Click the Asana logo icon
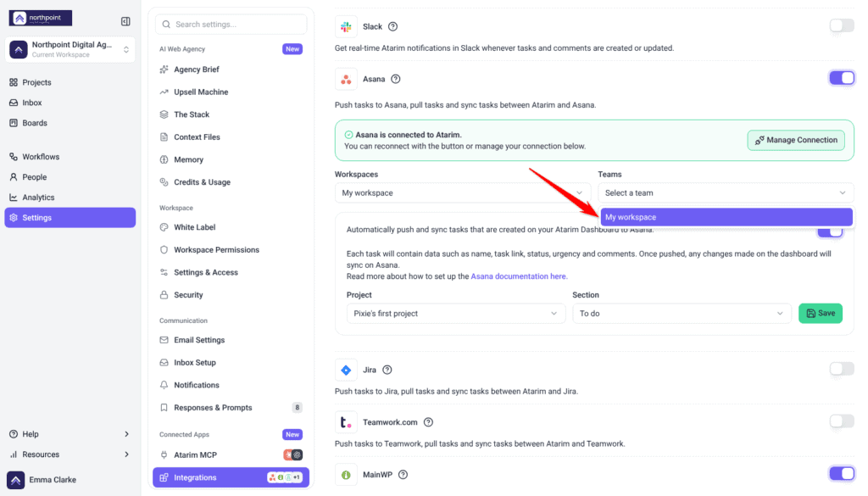 coord(346,79)
